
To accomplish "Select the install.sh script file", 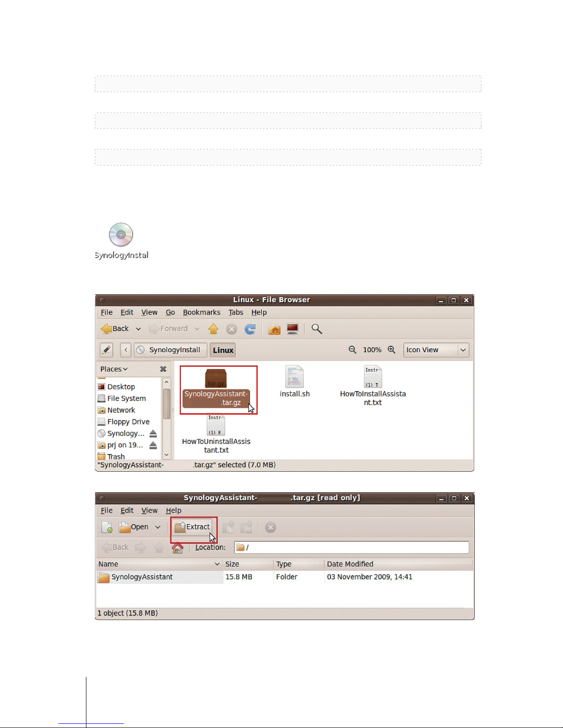I will 295,381.
